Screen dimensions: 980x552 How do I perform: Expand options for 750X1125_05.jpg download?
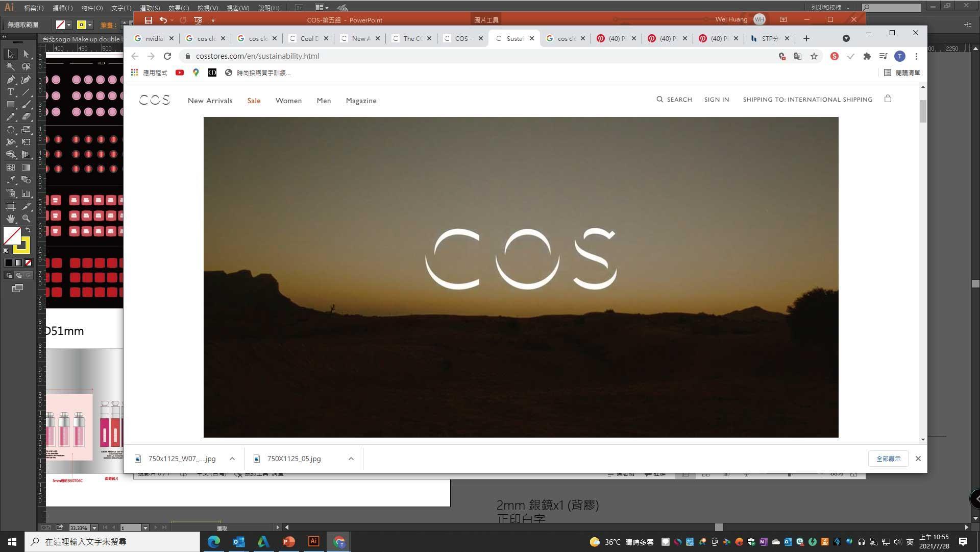(x=351, y=459)
